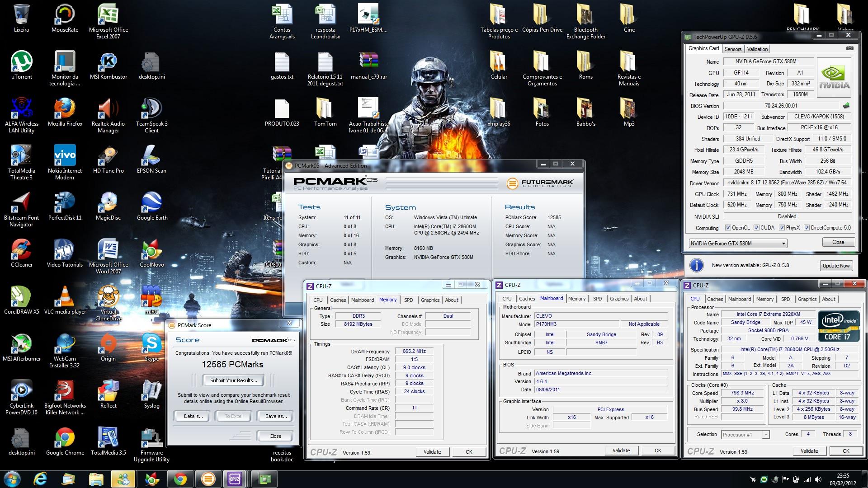Launch MSI Kombustor shortcut
868x488 pixels.
point(108,66)
